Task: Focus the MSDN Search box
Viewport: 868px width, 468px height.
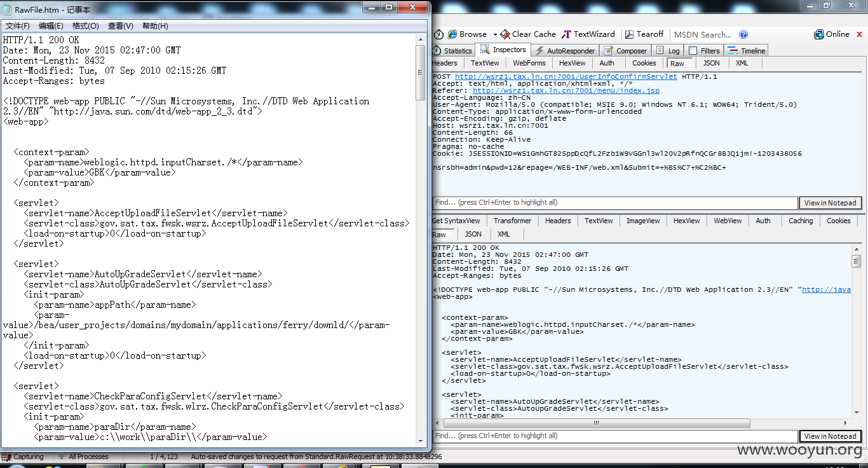Action: click(x=702, y=35)
